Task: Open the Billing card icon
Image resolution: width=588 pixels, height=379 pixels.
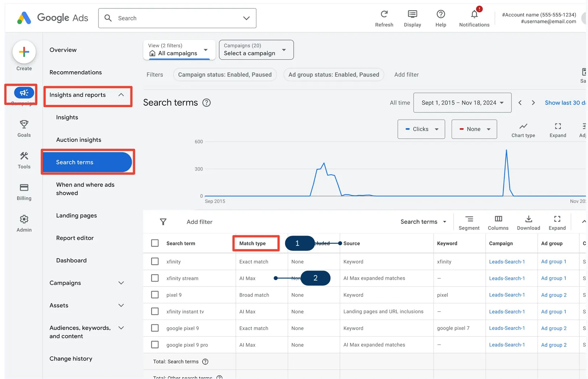Action: pyautogui.click(x=24, y=188)
